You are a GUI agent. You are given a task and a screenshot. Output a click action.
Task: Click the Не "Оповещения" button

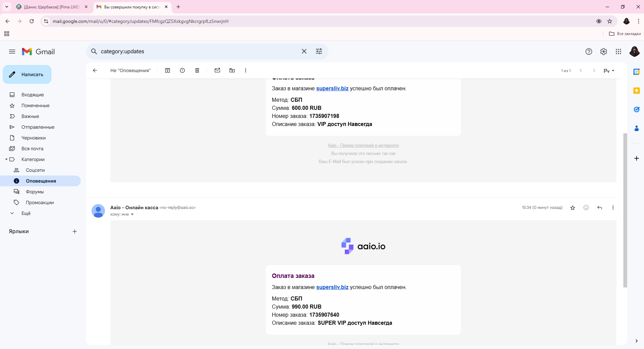pyautogui.click(x=131, y=70)
